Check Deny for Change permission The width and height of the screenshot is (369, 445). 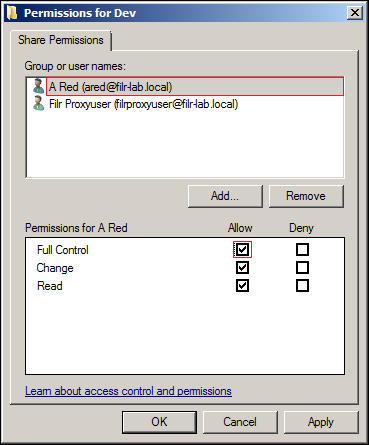pyautogui.click(x=302, y=268)
